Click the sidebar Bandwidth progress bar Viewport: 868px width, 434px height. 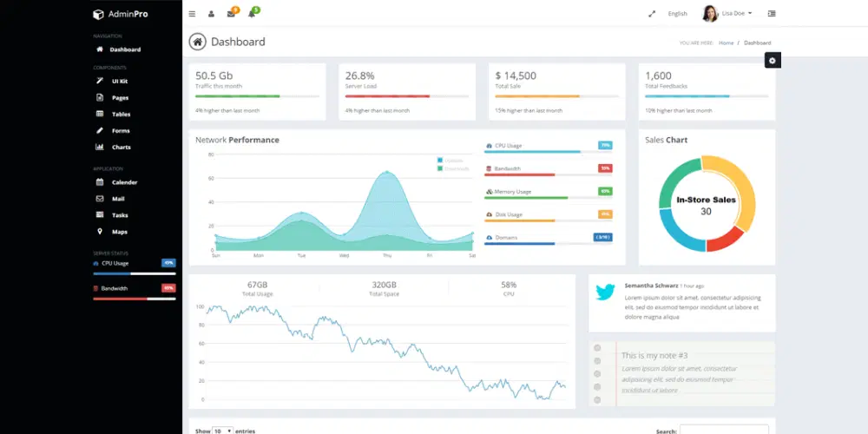click(x=135, y=299)
